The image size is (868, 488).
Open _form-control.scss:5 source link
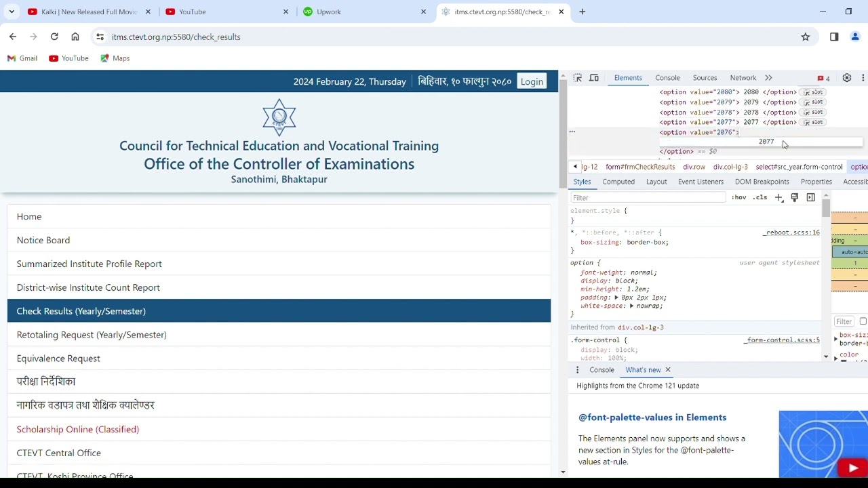(782, 340)
